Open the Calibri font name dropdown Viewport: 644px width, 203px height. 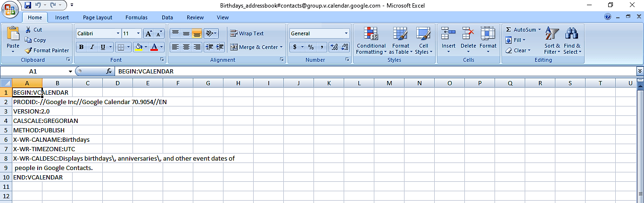coord(118,33)
